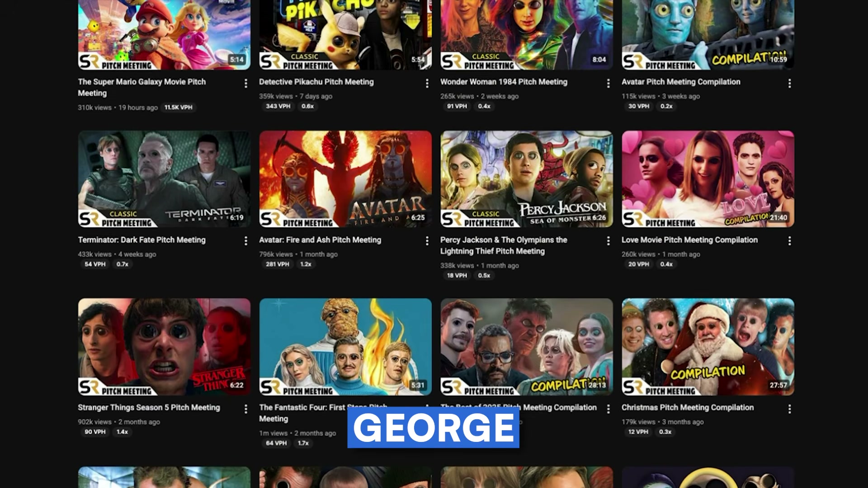Click '179k views · 3 months ago' text
The height and width of the screenshot is (488, 868).
[663, 422]
